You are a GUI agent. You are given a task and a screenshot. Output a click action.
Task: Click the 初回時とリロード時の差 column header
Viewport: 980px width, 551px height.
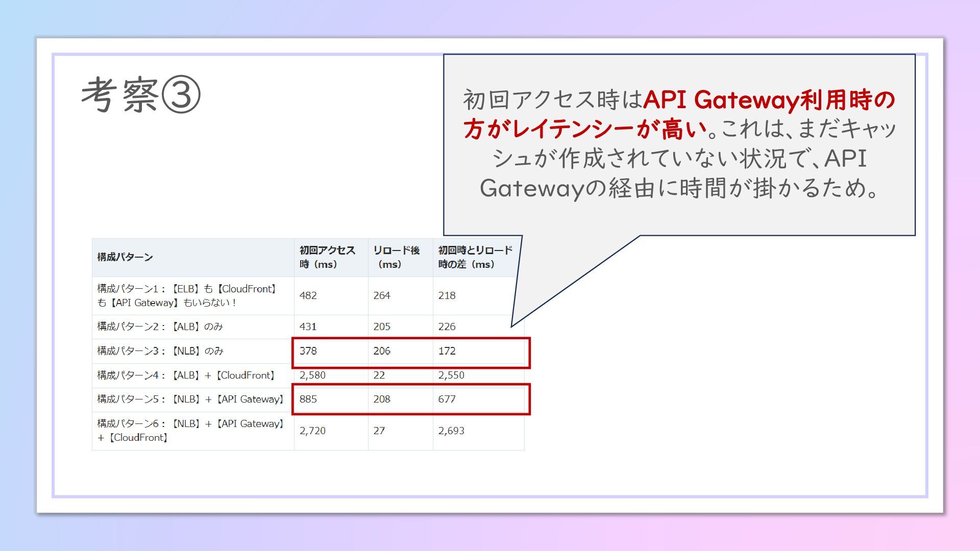coord(475,257)
